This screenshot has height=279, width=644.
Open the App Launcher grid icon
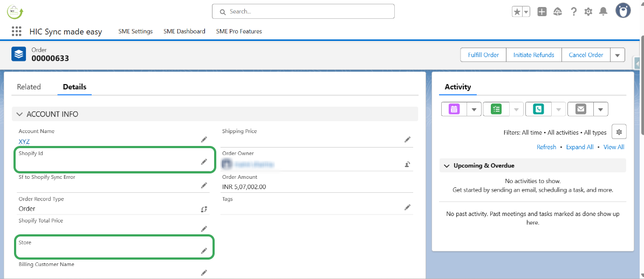(x=16, y=32)
